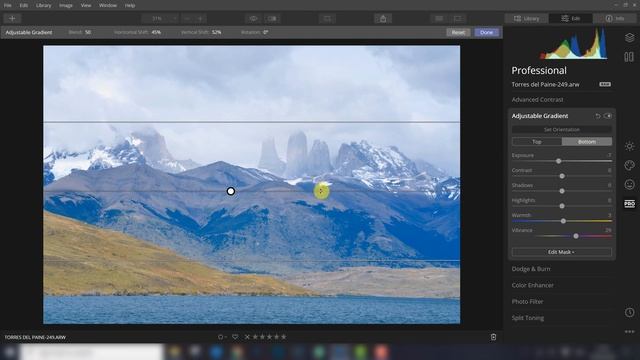Select the Bottom gradient segment
The image size is (640, 360).
click(587, 142)
